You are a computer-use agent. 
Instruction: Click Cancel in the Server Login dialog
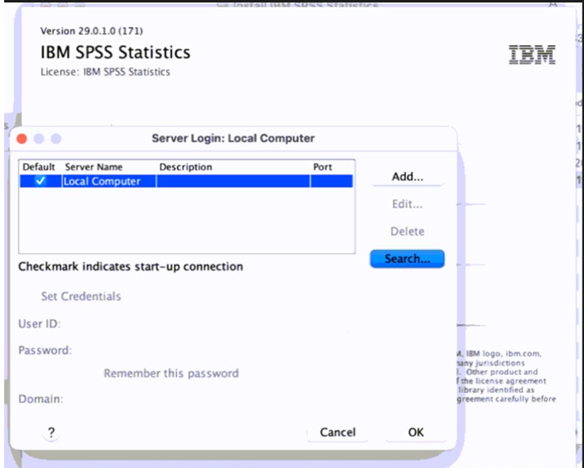point(338,432)
